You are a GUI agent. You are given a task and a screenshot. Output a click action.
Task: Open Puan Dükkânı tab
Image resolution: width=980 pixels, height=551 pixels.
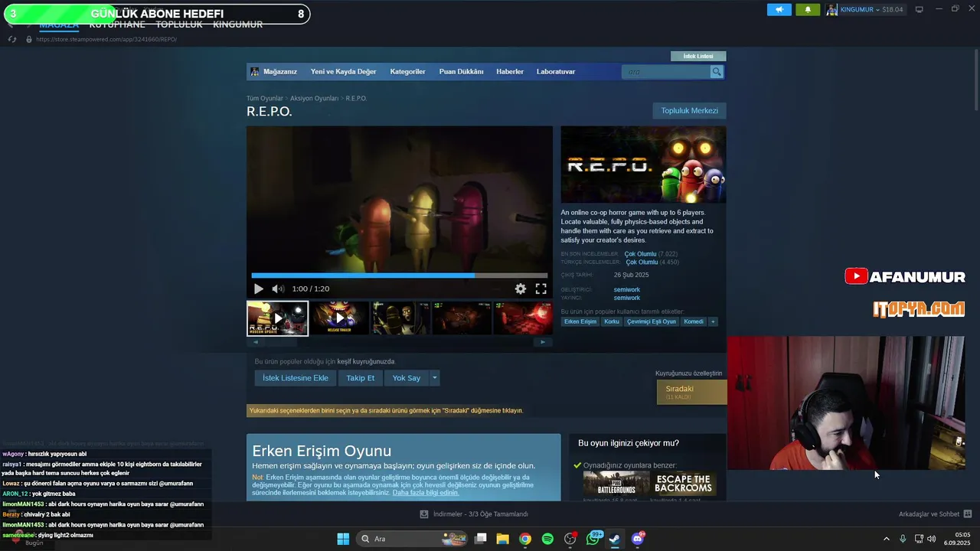click(x=461, y=71)
